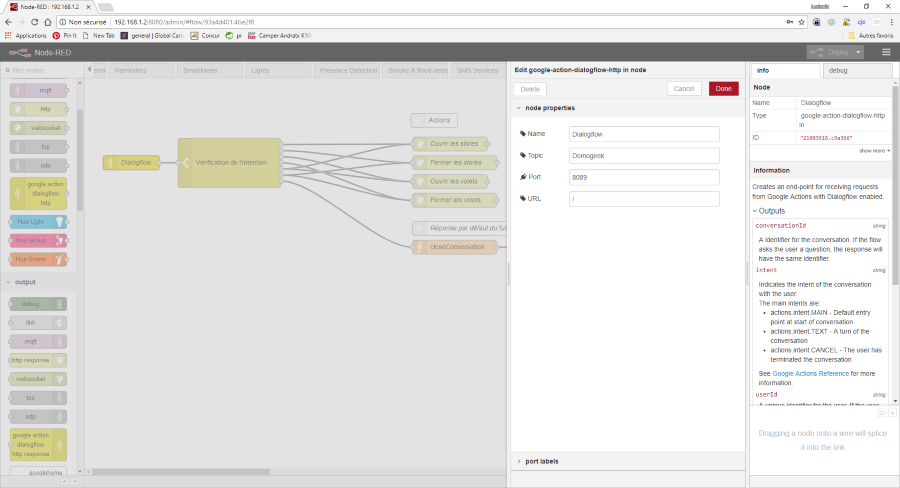Click the canvas horizontal scrollbar

(x=181, y=472)
